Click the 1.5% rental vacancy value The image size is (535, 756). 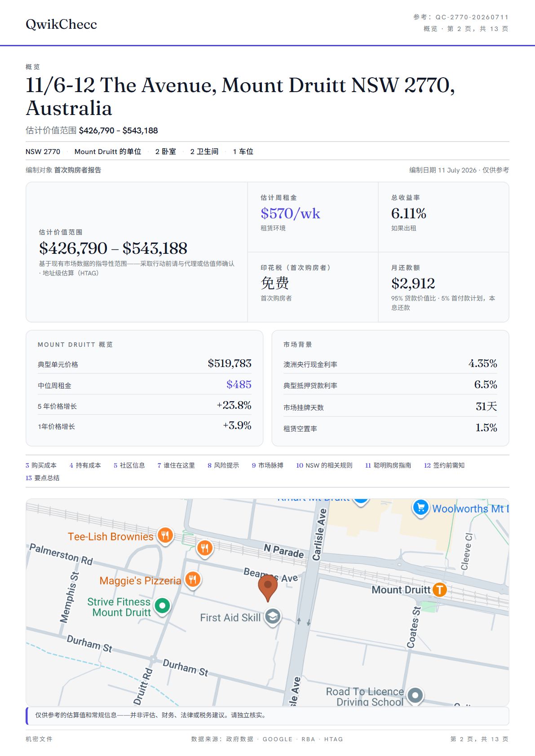(x=486, y=428)
